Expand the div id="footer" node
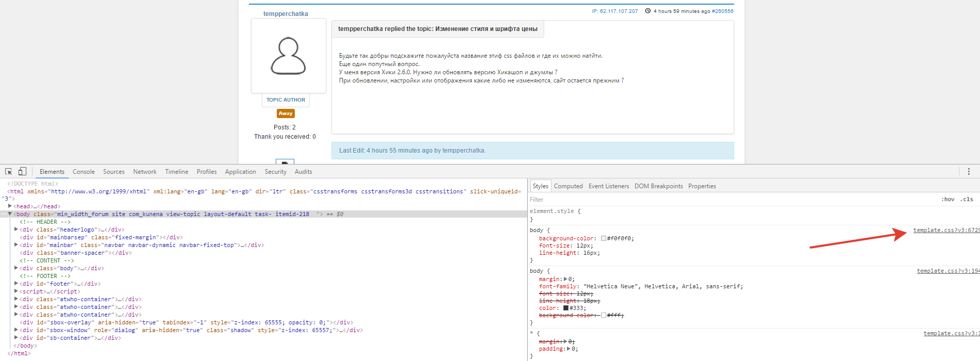The width and height of the screenshot is (980, 361). pos(16,284)
